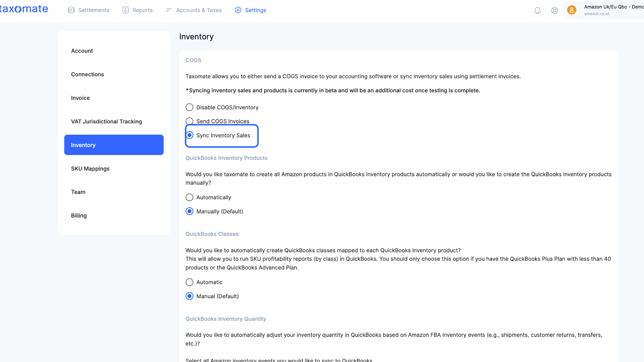The image size is (644, 362).
Task: Click QuickBooks Inventory Quantity heading
Action: [226, 319]
